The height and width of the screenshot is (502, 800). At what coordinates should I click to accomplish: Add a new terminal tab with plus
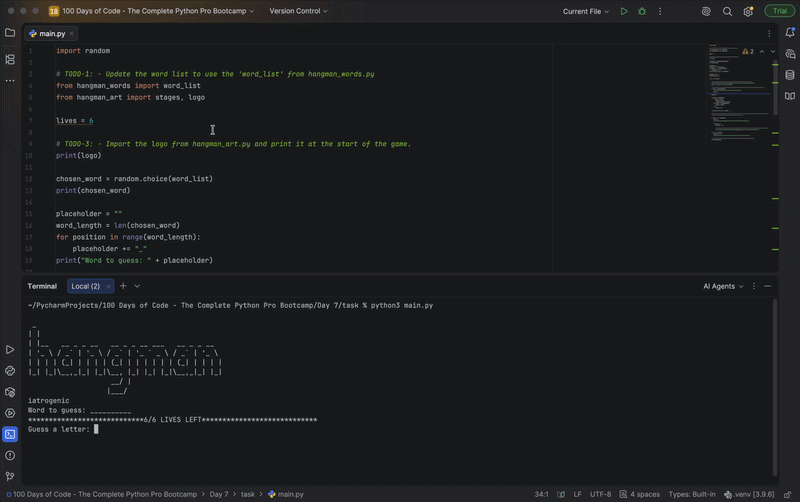(x=123, y=286)
